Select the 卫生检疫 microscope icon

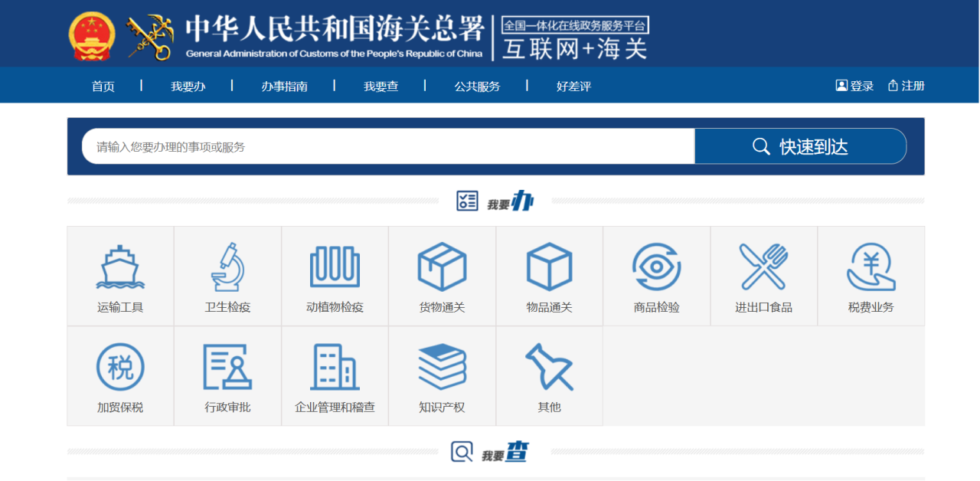227,267
